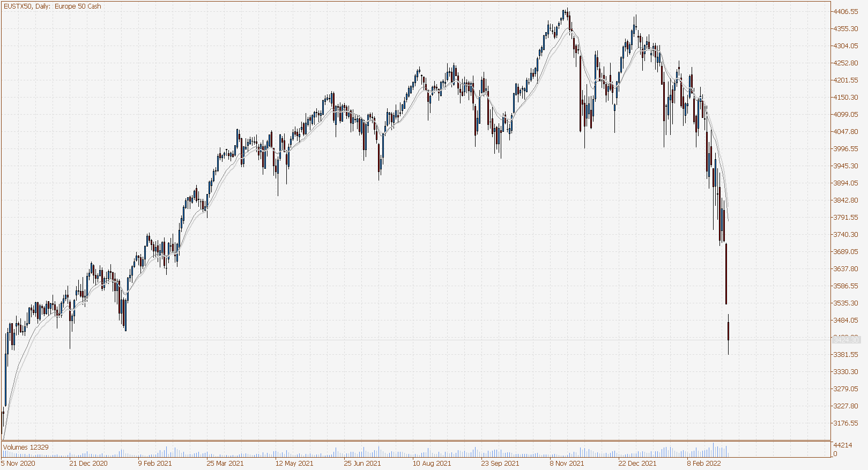Image resolution: width=868 pixels, height=470 pixels.
Task: Click the 3381.55 price axis label
Action: 845,354
